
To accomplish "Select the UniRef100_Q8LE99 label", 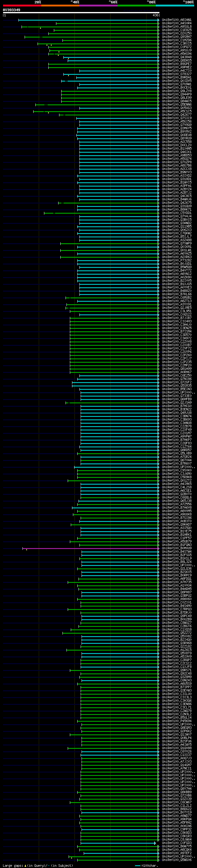I will (x=176, y=98).
